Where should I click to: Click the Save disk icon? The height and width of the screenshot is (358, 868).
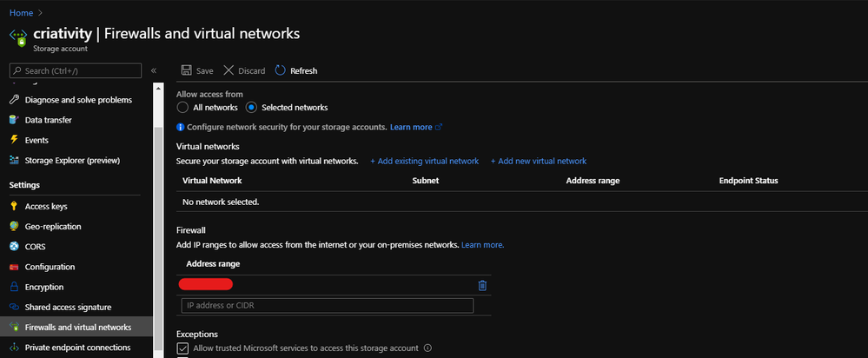[185, 70]
